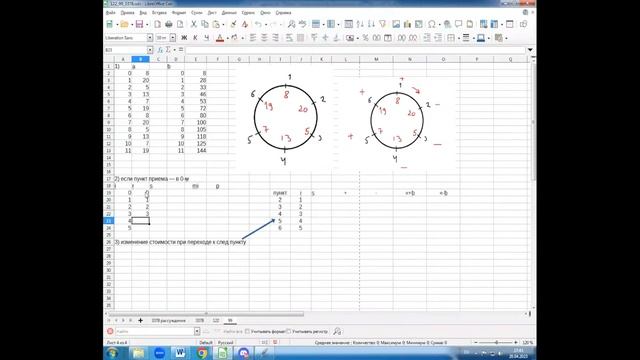Open the Paste options dropdown arrow
This screenshot has height=360, width=640.
[223, 25]
